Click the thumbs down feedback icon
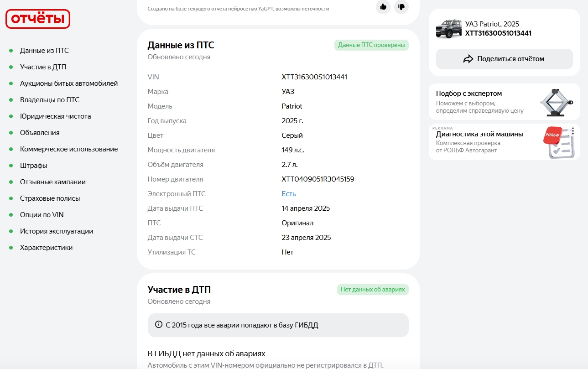Image resolution: width=588 pixels, height=369 pixels. pyautogui.click(x=401, y=7)
